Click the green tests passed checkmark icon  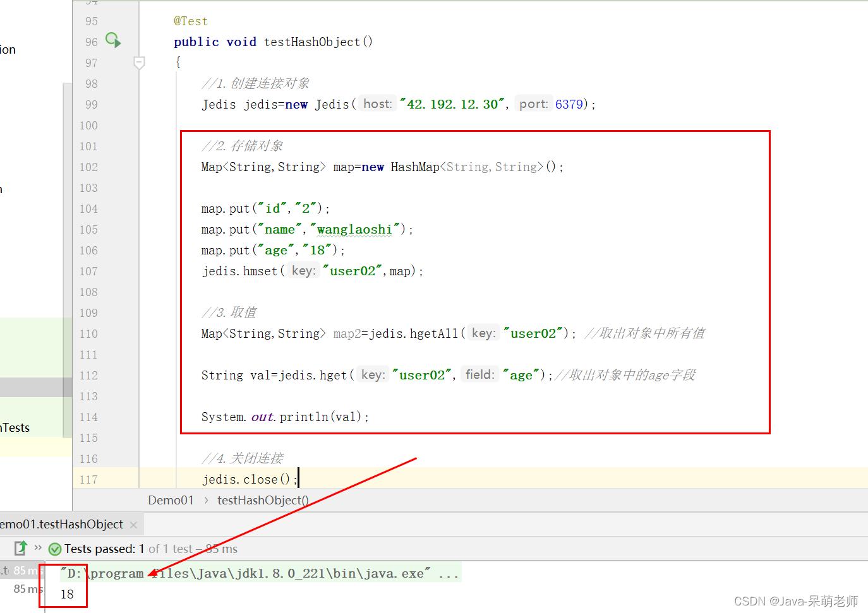click(55, 549)
